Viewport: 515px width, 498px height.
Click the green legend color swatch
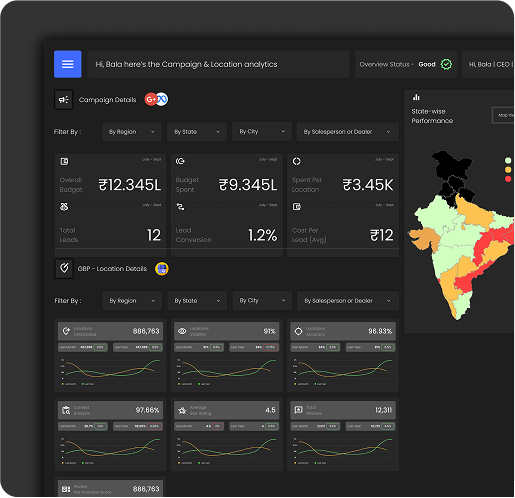pyautogui.click(x=508, y=161)
